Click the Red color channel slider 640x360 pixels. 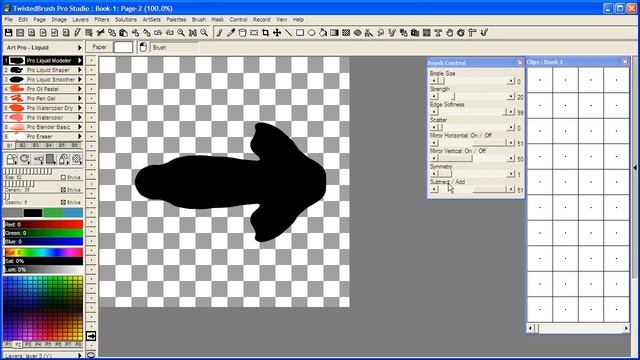43,224
